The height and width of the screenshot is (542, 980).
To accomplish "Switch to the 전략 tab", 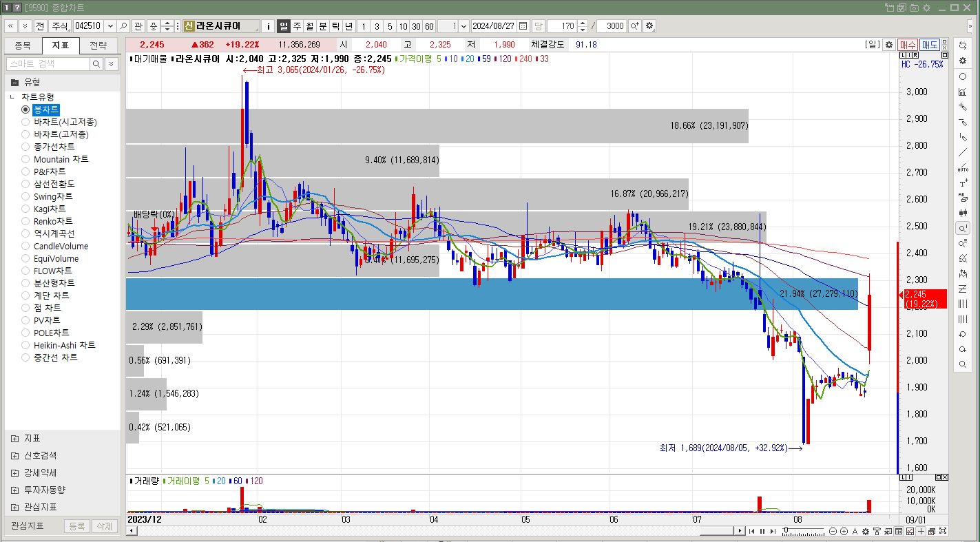I will point(98,45).
